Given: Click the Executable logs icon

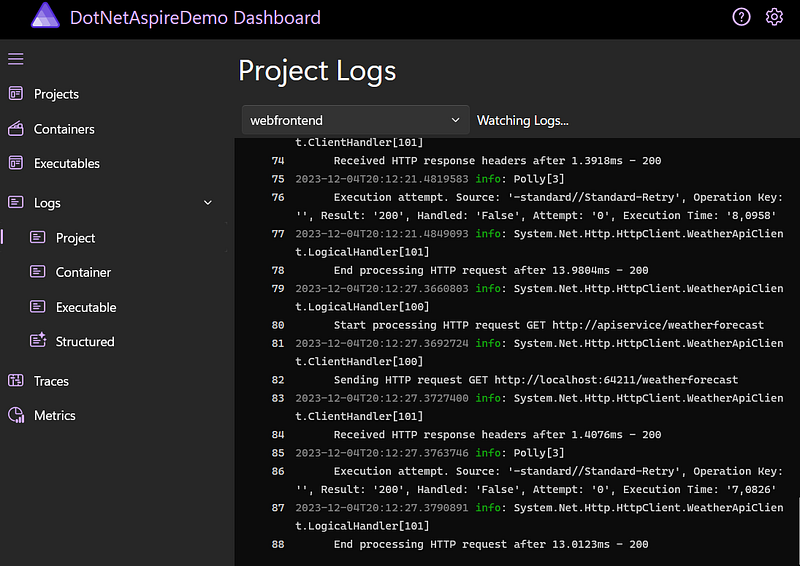Looking at the screenshot, I should click(38, 307).
